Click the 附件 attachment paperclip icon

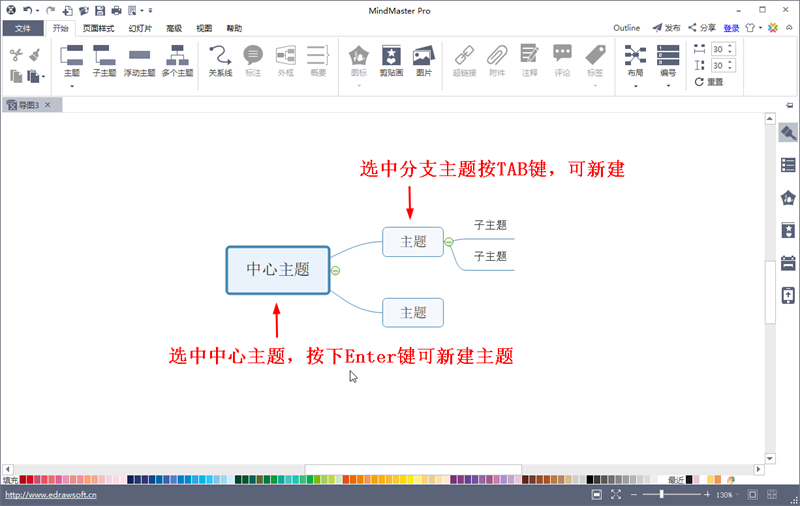497,61
